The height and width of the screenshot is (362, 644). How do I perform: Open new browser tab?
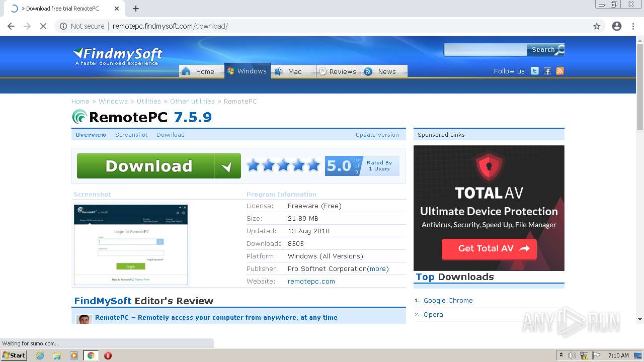click(x=136, y=9)
